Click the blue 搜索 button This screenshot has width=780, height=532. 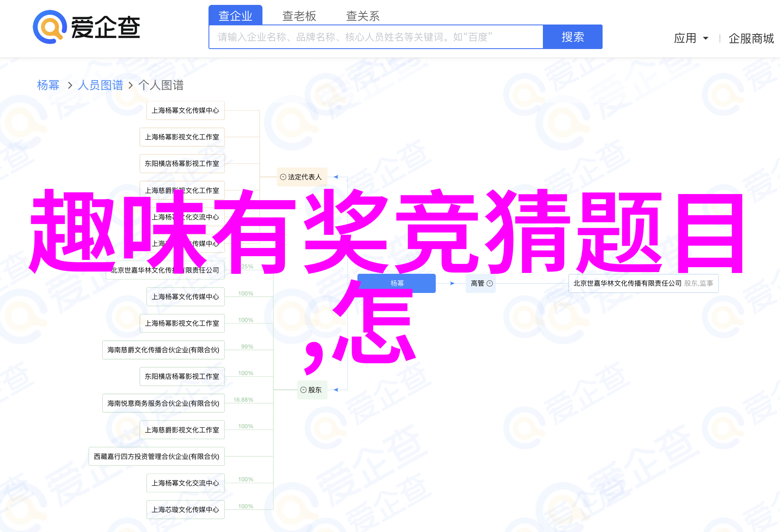tap(573, 37)
